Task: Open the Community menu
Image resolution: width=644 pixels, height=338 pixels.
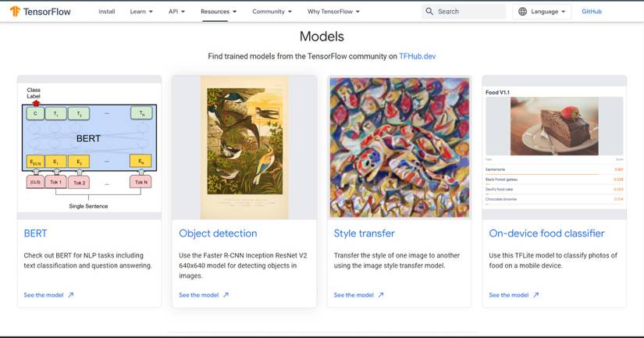Action: pyautogui.click(x=272, y=12)
